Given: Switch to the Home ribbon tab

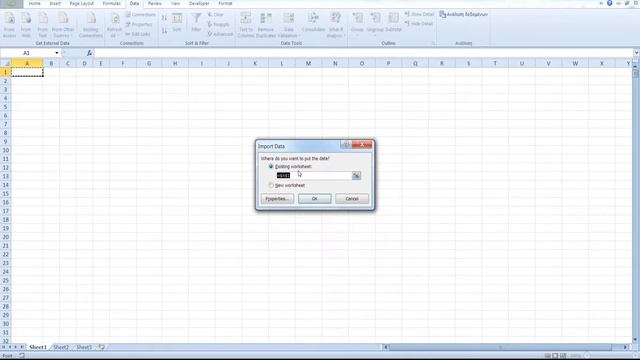Looking at the screenshot, I should click(35, 3).
